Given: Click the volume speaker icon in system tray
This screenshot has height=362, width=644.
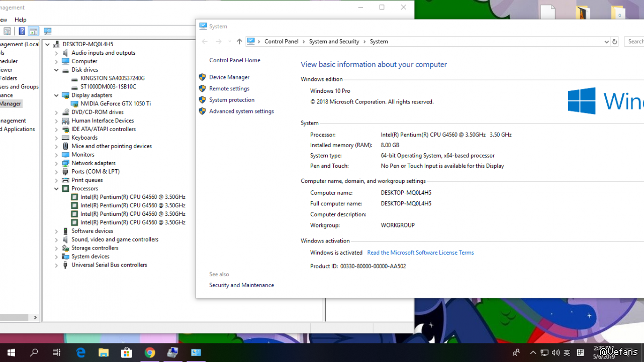Looking at the screenshot, I should pyautogui.click(x=556, y=352).
